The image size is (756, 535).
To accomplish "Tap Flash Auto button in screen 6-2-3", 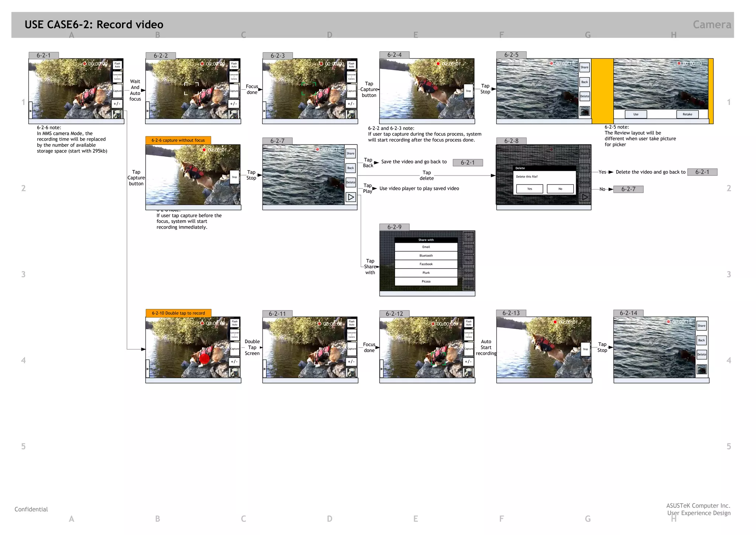I will 351,65.
